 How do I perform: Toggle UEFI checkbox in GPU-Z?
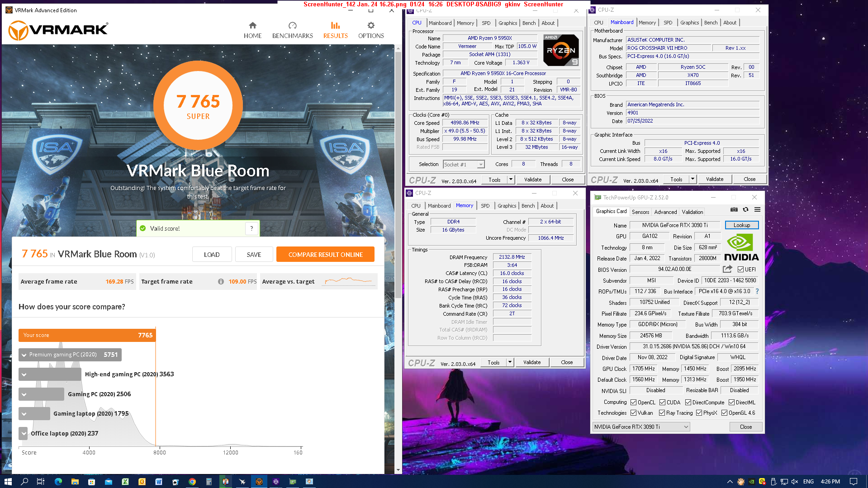pyautogui.click(x=740, y=270)
